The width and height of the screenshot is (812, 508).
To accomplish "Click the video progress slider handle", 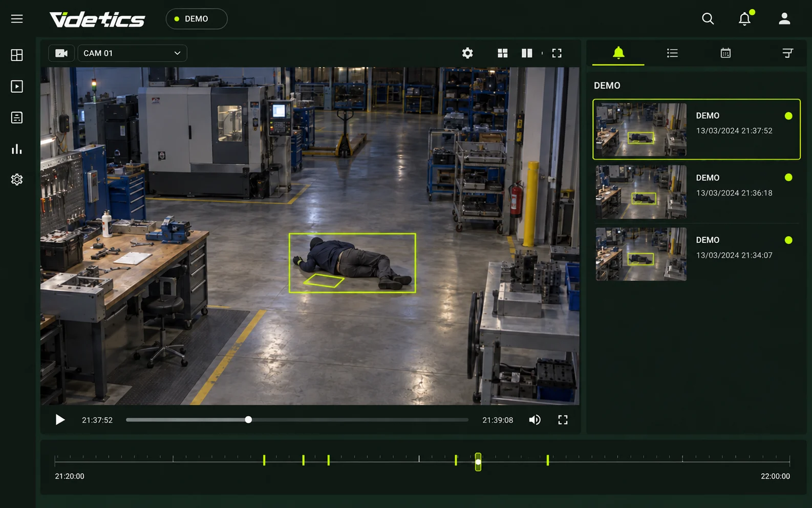I will point(248,420).
